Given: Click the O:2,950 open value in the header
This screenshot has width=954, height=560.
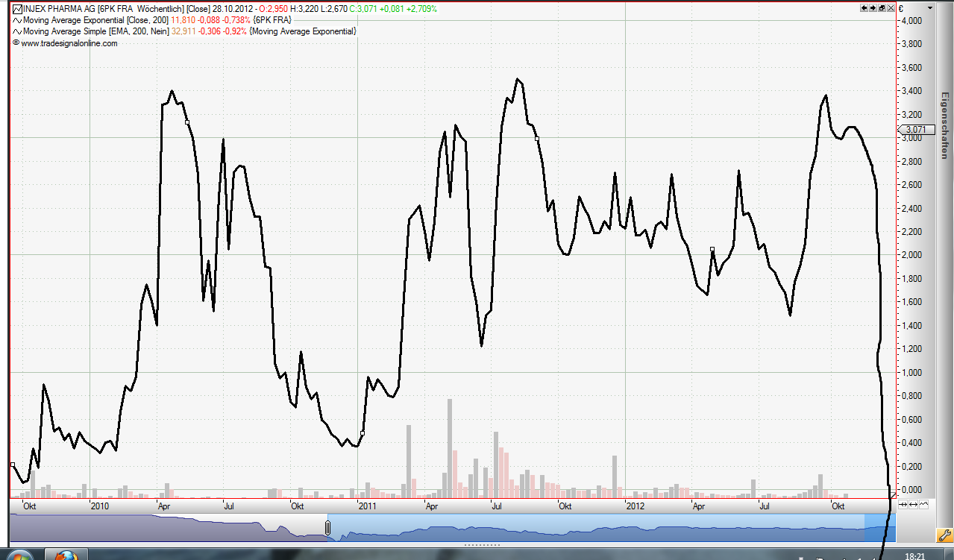Looking at the screenshot, I should tap(274, 9).
